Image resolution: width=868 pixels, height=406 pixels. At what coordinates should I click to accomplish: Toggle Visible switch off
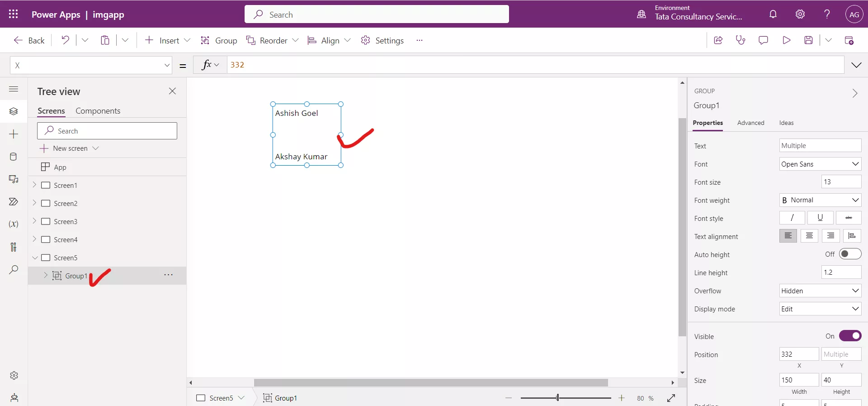point(850,336)
